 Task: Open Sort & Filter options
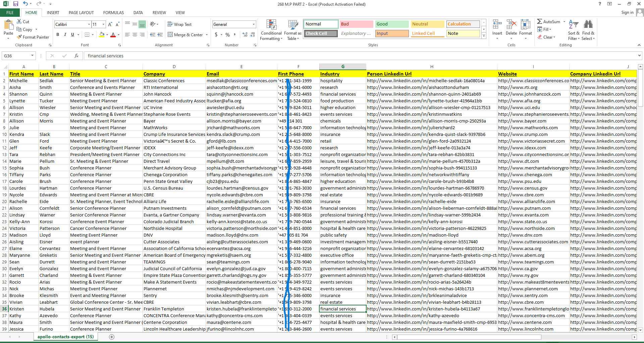[574, 30]
